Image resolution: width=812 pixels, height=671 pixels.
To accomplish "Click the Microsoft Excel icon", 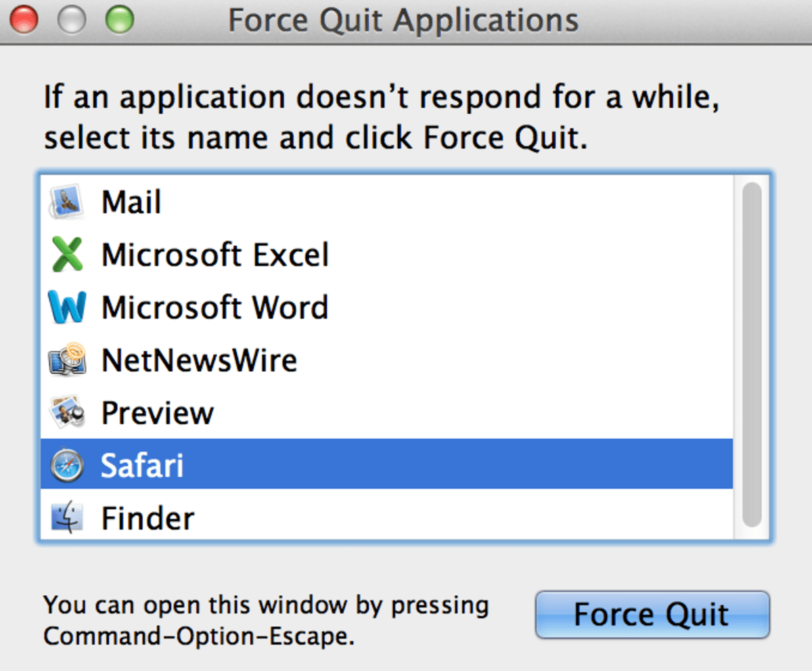I will pyautogui.click(x=68, y=255).
